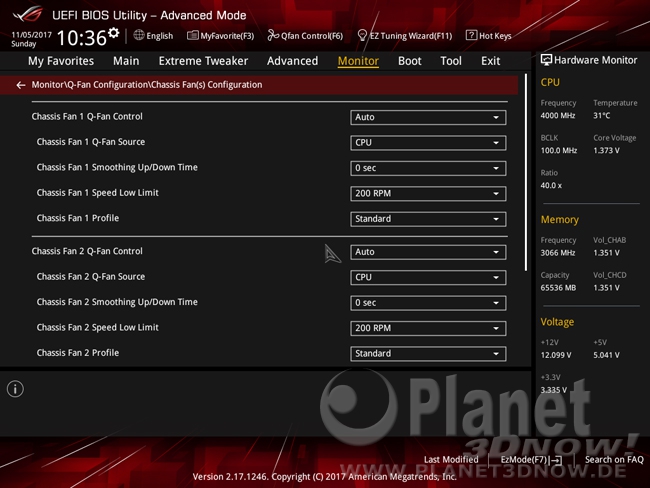Open Qfan Control(F6) button
Viewport: 650px width, 488px height.
point(305,36)
